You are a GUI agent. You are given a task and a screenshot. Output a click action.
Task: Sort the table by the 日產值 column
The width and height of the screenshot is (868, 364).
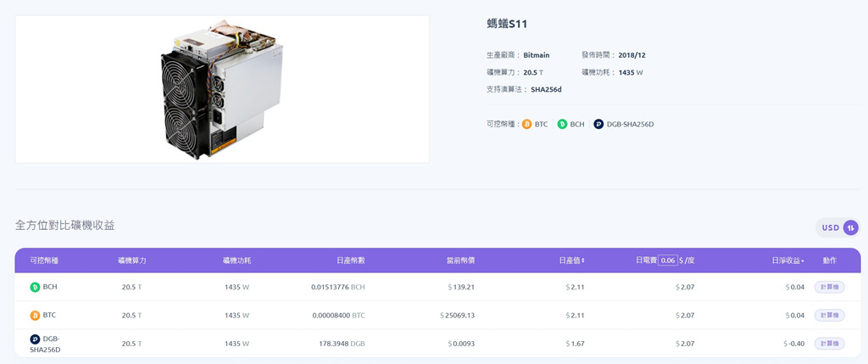[x=572, y=260]
